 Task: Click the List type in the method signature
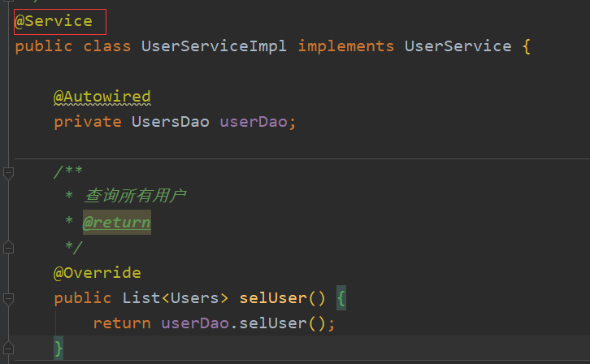pos(141,298)
